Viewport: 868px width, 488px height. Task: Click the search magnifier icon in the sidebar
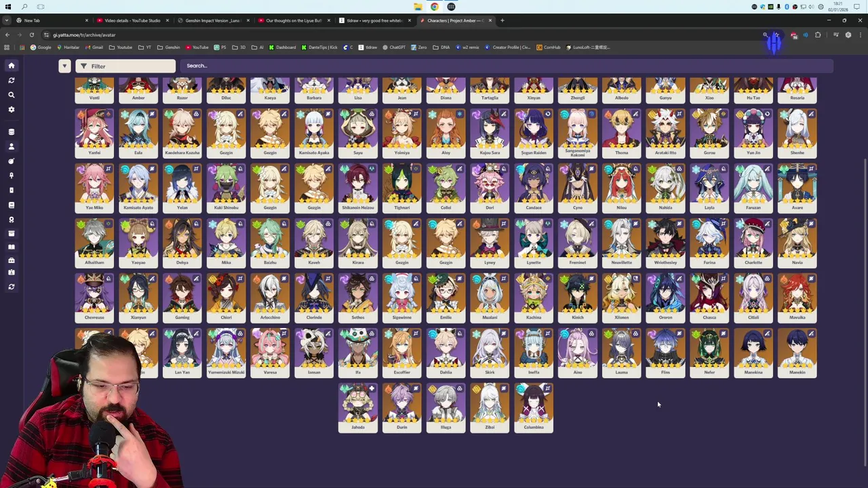(x=12, y=95)
